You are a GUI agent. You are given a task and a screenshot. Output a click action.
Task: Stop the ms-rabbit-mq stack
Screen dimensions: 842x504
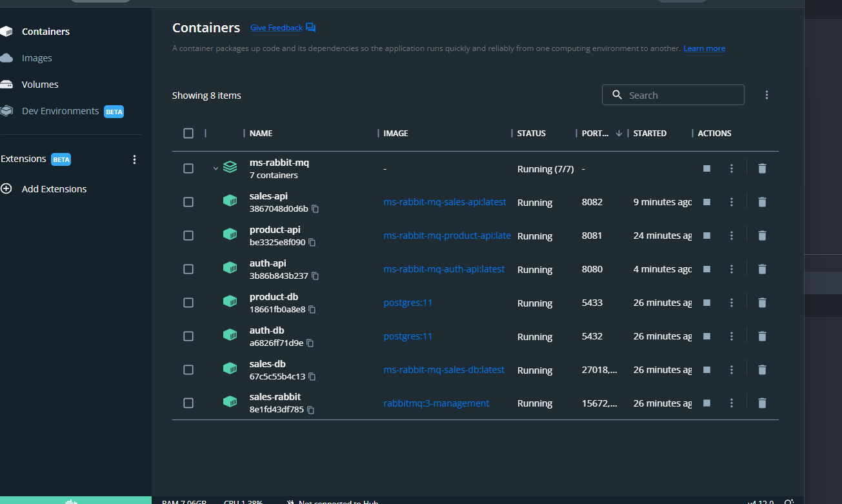pos(707,168)
